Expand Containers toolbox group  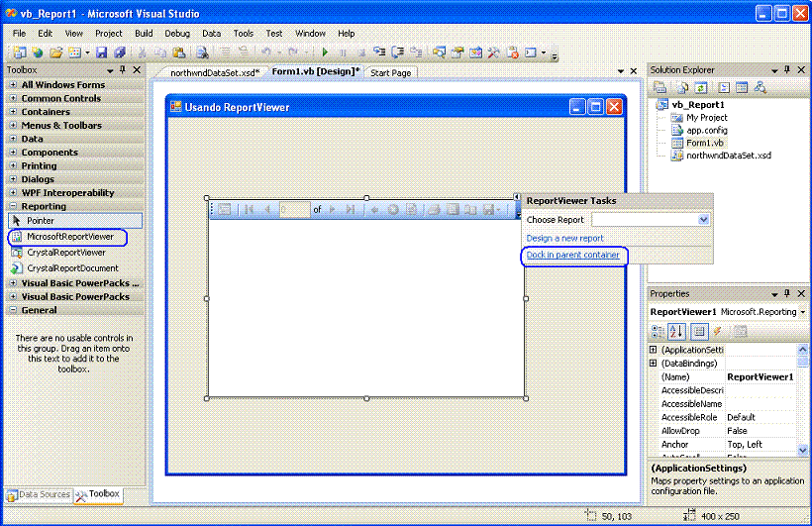(x=13, y=111)
